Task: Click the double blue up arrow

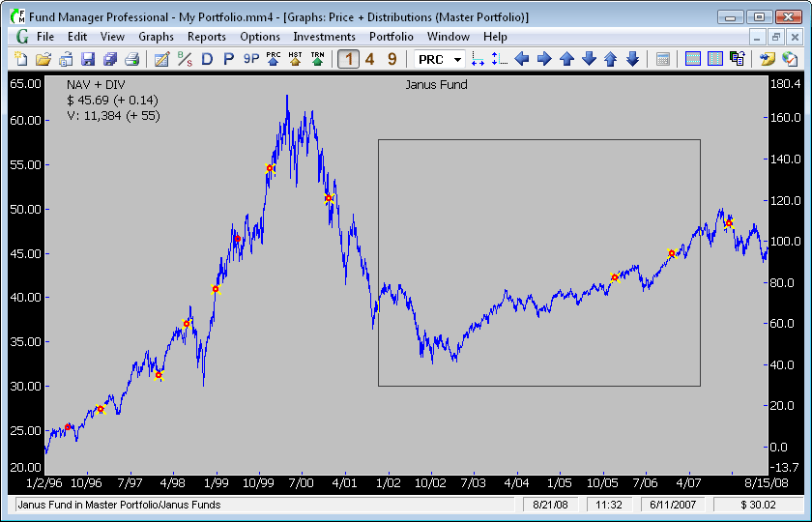Action: (x=611, y=59)
